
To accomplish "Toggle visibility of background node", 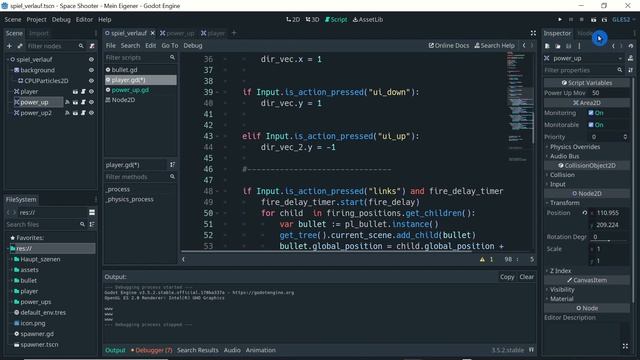I will coord(91,70).
